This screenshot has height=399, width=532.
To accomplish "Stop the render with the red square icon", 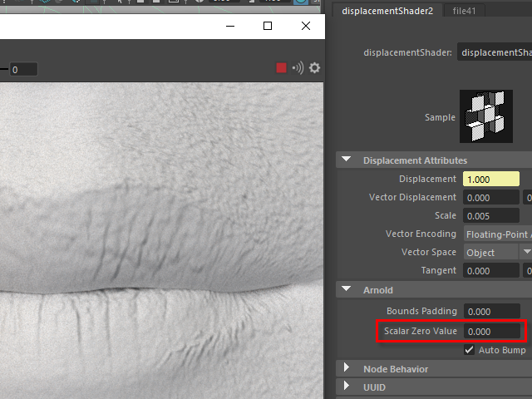I will pyautogui.click(x=282, y=68).
